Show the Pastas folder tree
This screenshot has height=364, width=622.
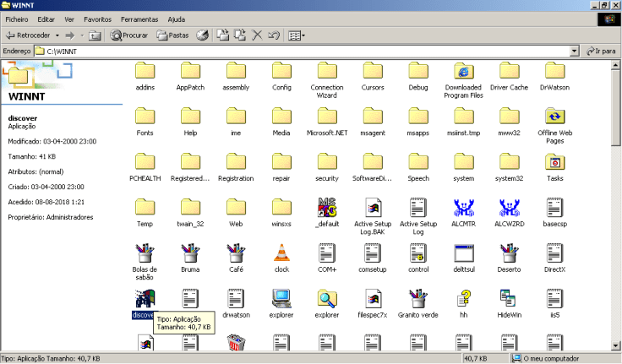[x=173, y=35]
